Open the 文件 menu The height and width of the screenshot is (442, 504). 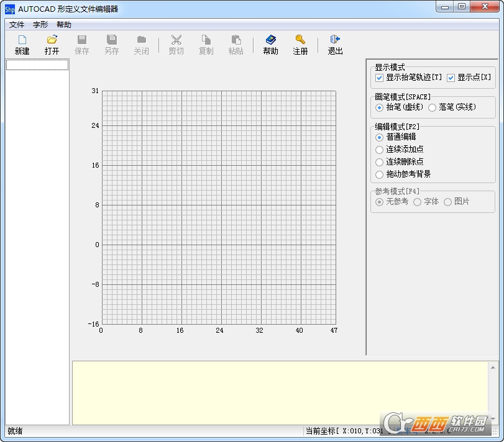coord(17,25)
